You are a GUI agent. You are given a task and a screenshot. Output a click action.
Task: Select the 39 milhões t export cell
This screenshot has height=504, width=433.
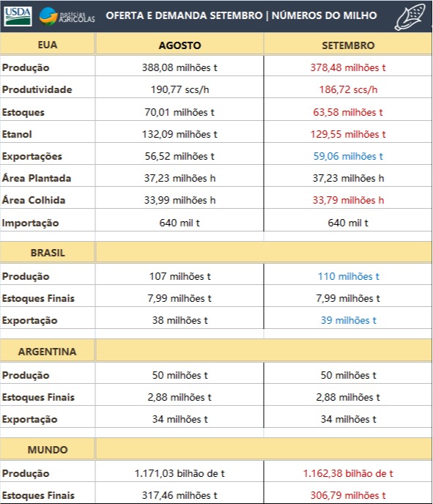coord(348,320)
